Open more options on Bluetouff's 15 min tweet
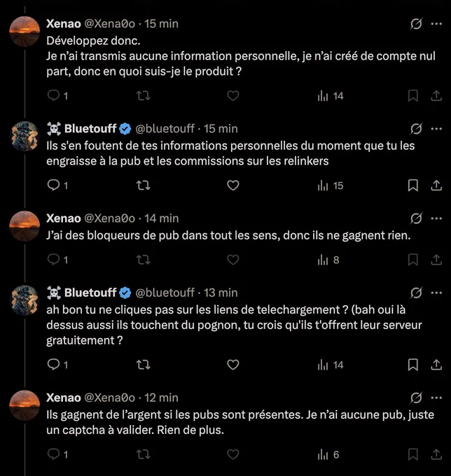 coord(436,129)
